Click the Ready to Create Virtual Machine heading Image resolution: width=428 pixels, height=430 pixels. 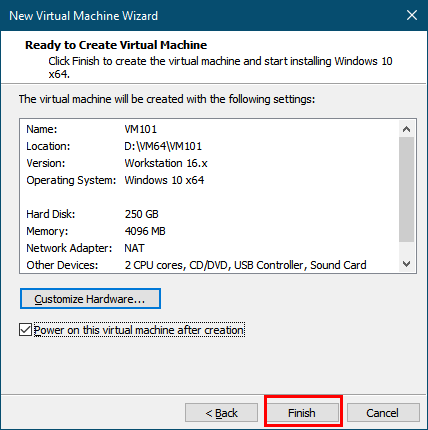(x=116, y=45)
